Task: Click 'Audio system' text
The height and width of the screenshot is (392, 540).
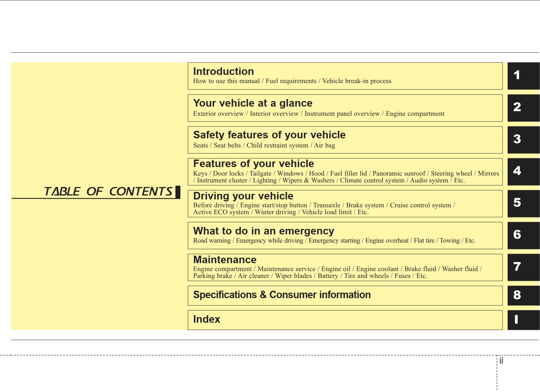Action: tap(429, 180)
